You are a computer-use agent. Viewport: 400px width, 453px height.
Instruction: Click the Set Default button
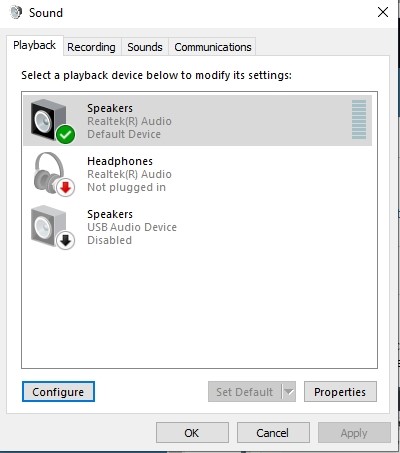(x=245, y=392)
